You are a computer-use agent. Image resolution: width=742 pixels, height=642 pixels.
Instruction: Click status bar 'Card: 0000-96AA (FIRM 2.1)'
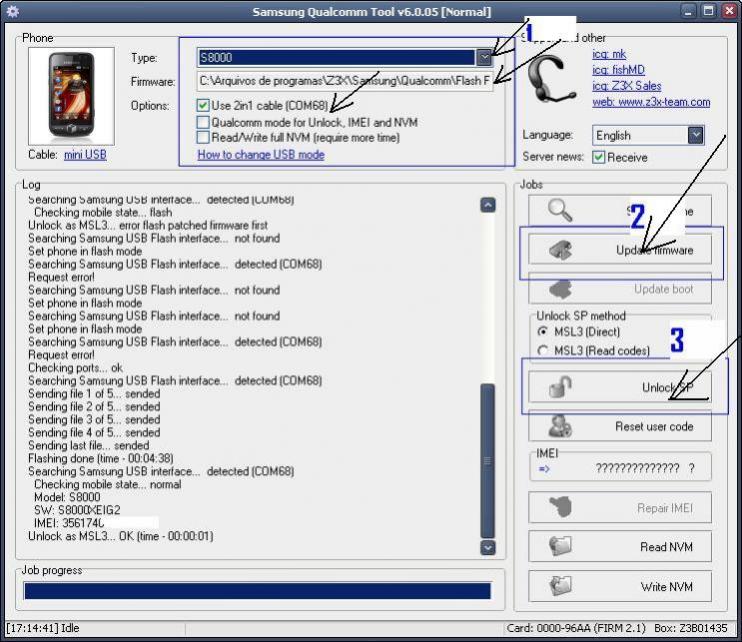tap(576, 628)
